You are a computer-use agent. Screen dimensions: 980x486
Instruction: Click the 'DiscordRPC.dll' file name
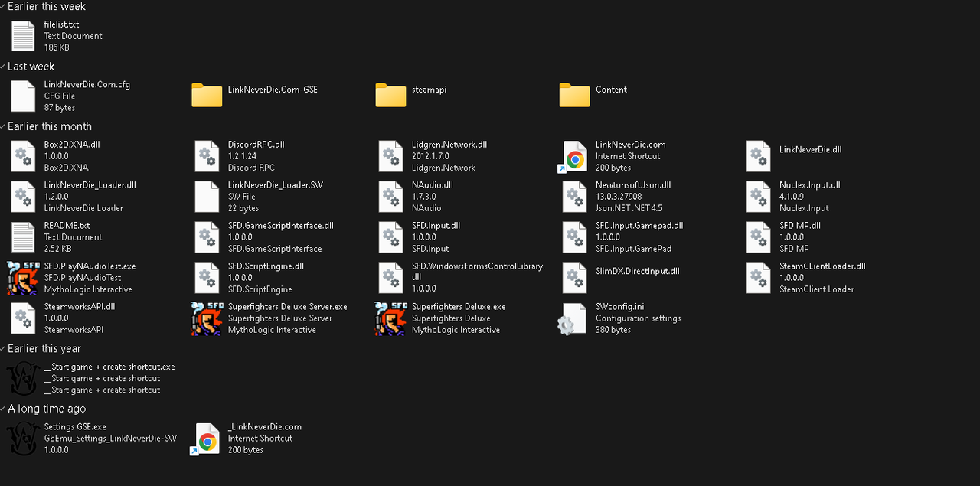point(256,145)
